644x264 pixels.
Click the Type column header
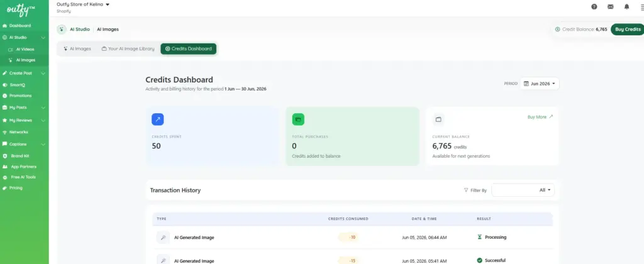(162, 219)
